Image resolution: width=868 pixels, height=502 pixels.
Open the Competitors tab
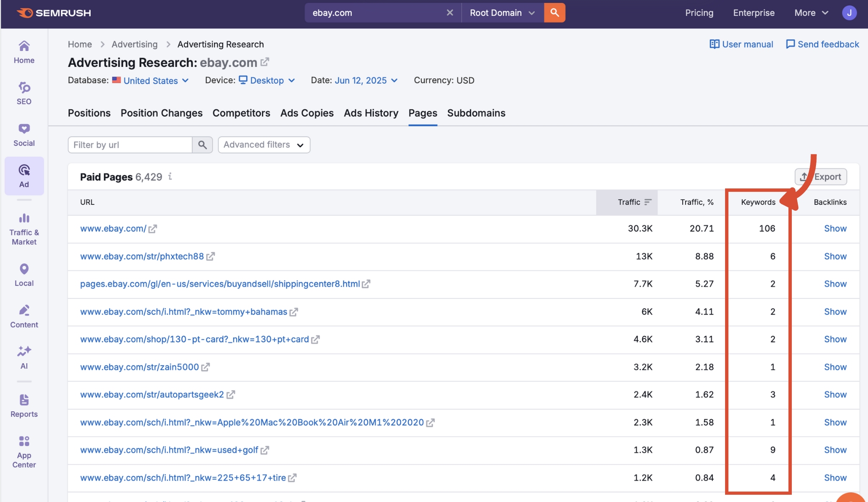pyautogui.click(x=241, y=113)
